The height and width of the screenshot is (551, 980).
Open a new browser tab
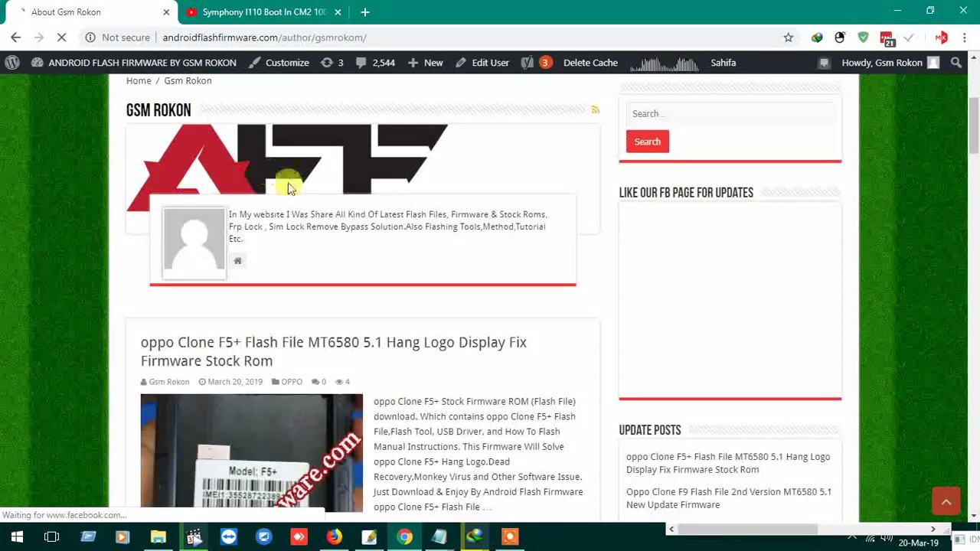(x=365, y=12)
